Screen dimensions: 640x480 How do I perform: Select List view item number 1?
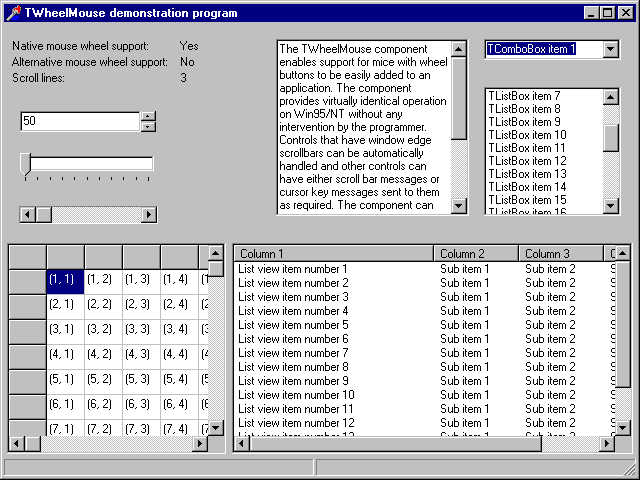pos(293,269)
